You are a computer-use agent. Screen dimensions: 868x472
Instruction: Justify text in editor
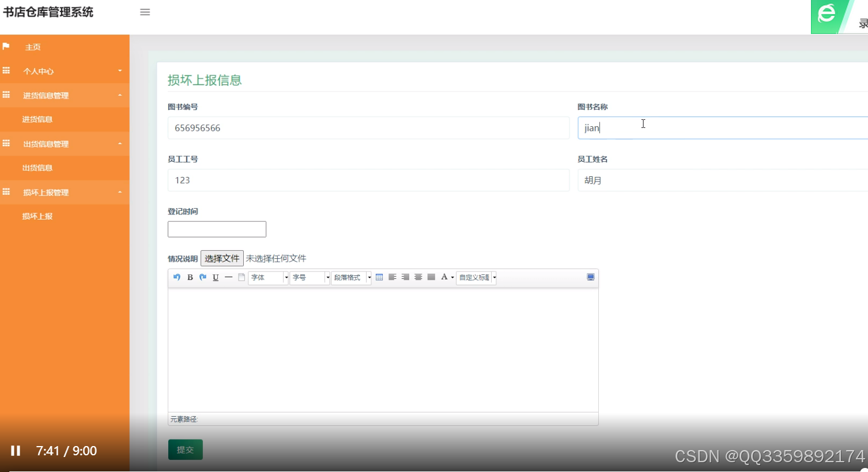(431, 277)
